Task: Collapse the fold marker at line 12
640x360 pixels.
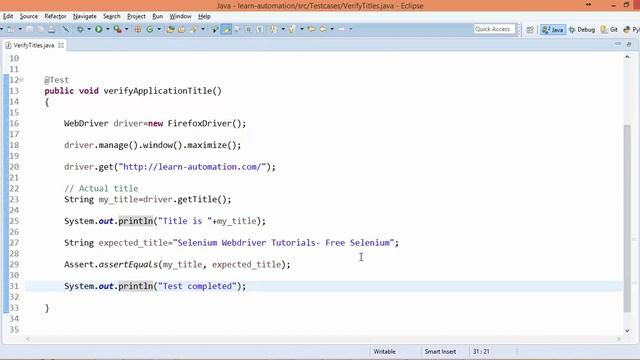Action: [22, 80]
